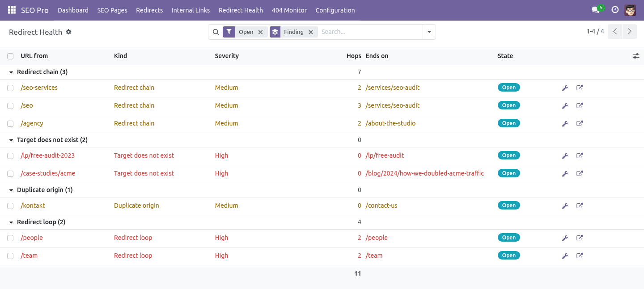The width and height of the screenshot is (644, 289).
Task: Check the /lp/free-audit-2023 row checkbox
Action: (10, 156)
